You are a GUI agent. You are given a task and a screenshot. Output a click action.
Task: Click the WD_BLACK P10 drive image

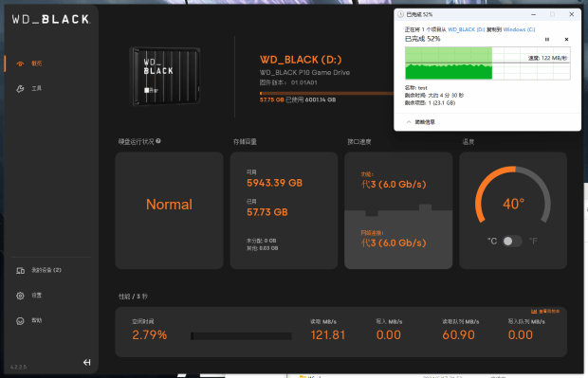[x=164, y=77]
